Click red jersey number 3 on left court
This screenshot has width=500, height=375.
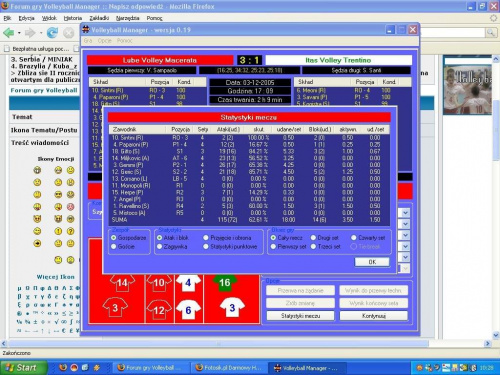(x=115, y=307)
